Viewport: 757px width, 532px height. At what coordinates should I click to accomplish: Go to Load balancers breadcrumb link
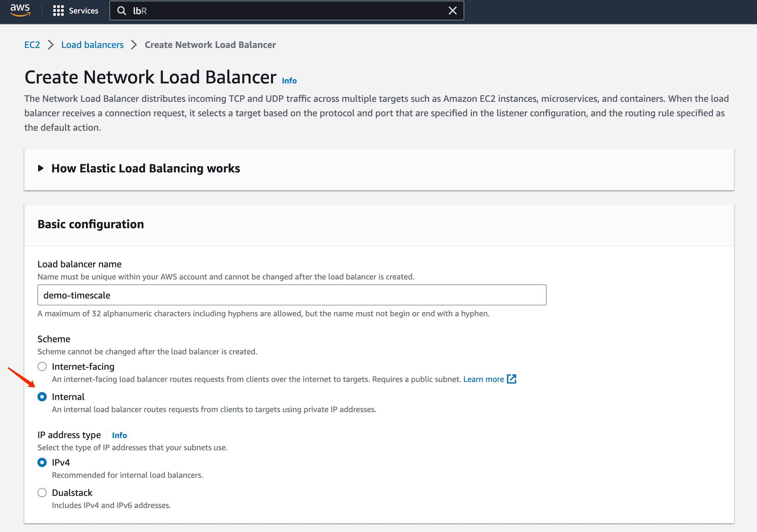coord(92,45)
